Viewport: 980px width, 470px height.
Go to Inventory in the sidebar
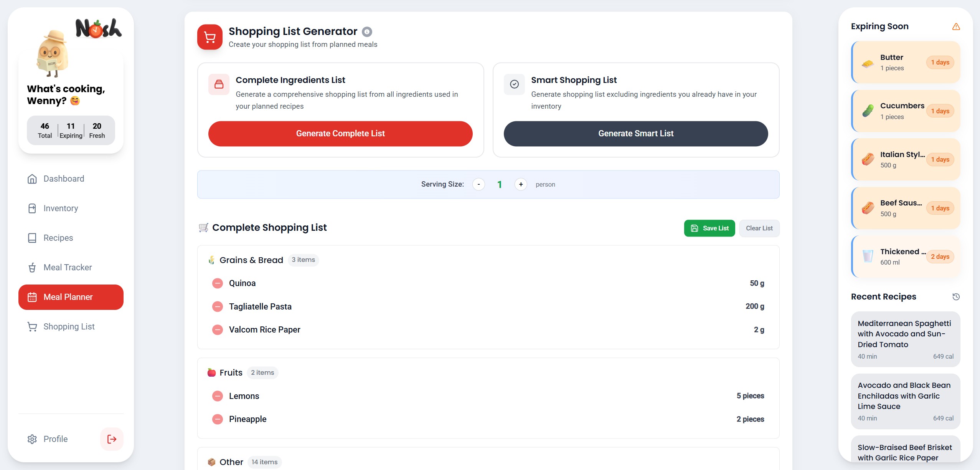coord(61,209)
